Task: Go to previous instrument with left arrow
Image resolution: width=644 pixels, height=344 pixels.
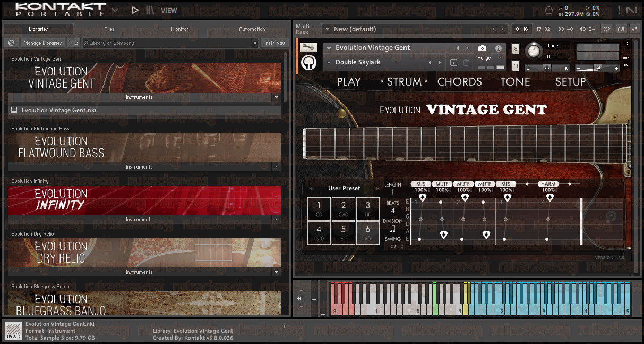Action: click(x=458, y=48)
